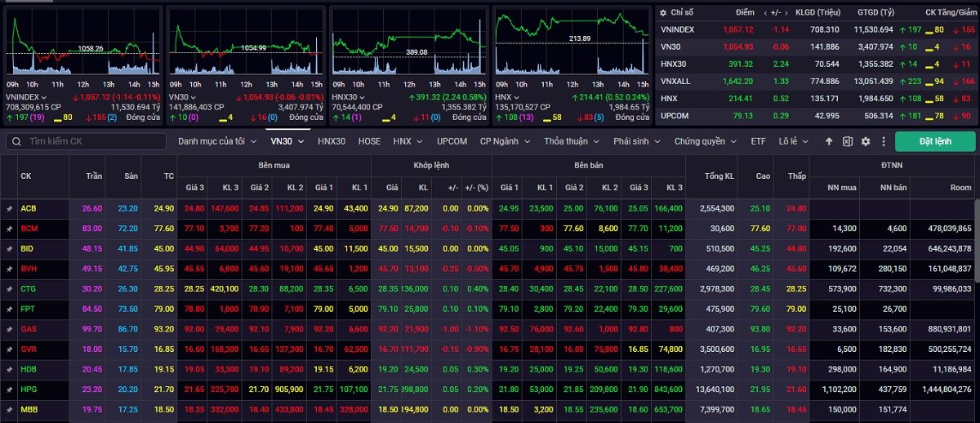The width and height of the screenshot is (980, 423).
Task: Click left arrow before +/- index column
Action: (766, 13)
